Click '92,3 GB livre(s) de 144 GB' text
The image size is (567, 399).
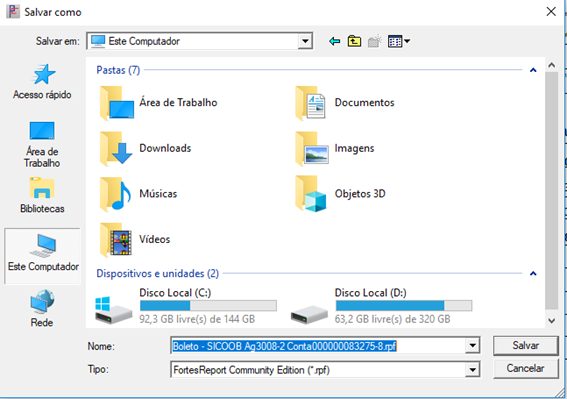point(197,319)
